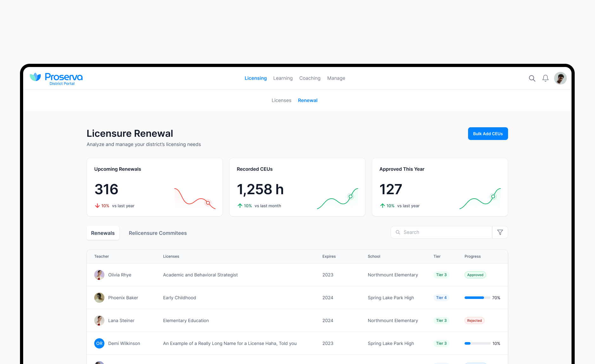Click Olivia Rhye's Tier 3 badge
This screenshot has width=595, height=364.
(441, 275)
